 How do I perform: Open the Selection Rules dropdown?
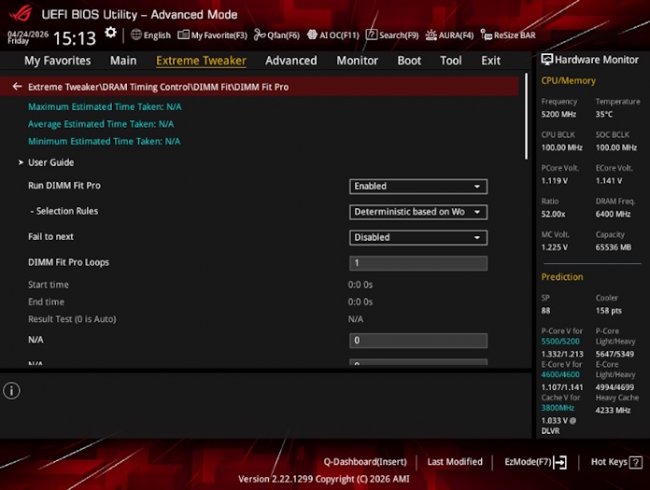coord(418,212)
